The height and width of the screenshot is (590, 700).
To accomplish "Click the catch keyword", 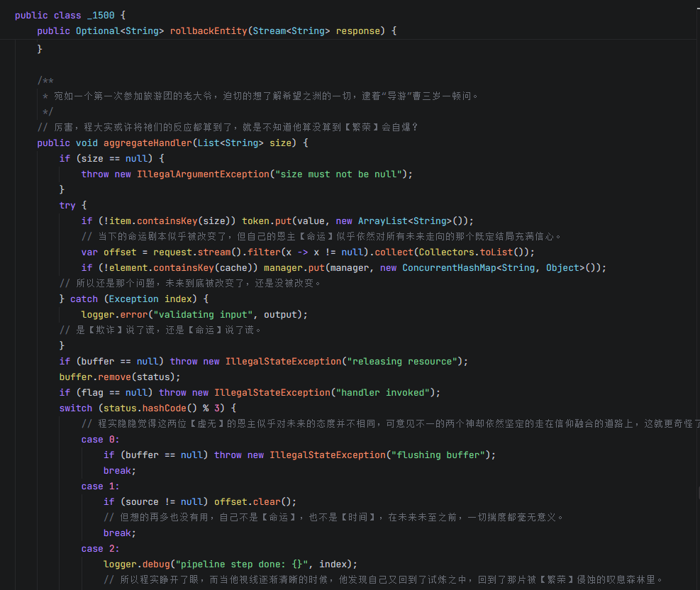I will [x=84, y=299].
